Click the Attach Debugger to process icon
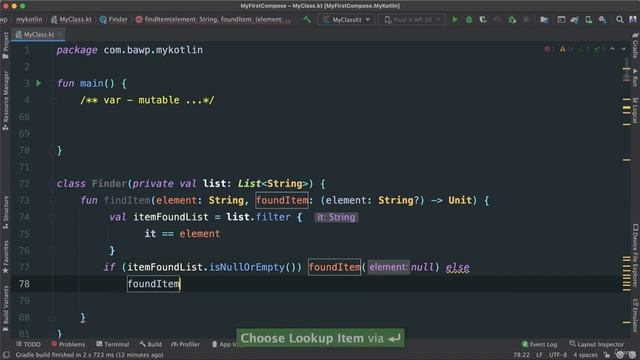The height and width of the screenshot is (360, 640). click(x=512, y=20)
